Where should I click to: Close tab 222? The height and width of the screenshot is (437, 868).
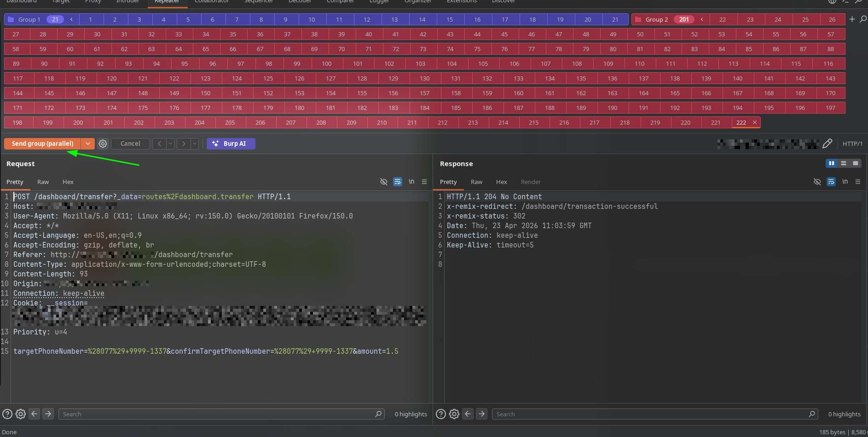[754, 122]
